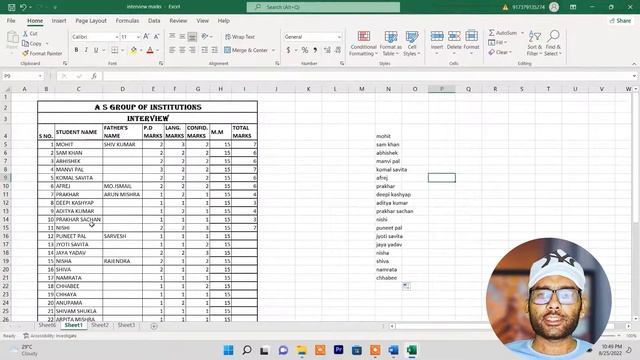This screenshot has height=360, width=640.
Task: Open Format as Table gallery
Action: point(391,43)
